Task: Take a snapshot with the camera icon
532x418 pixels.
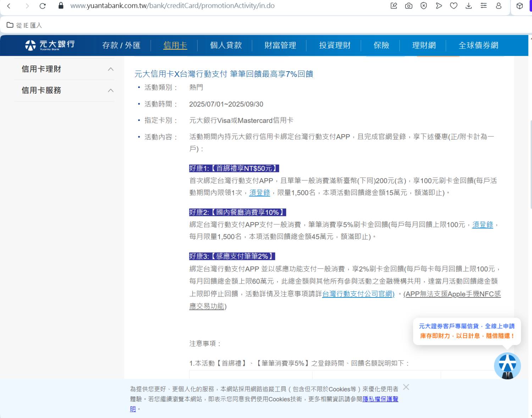Action: pyautogui.click(x=409, y=6)
